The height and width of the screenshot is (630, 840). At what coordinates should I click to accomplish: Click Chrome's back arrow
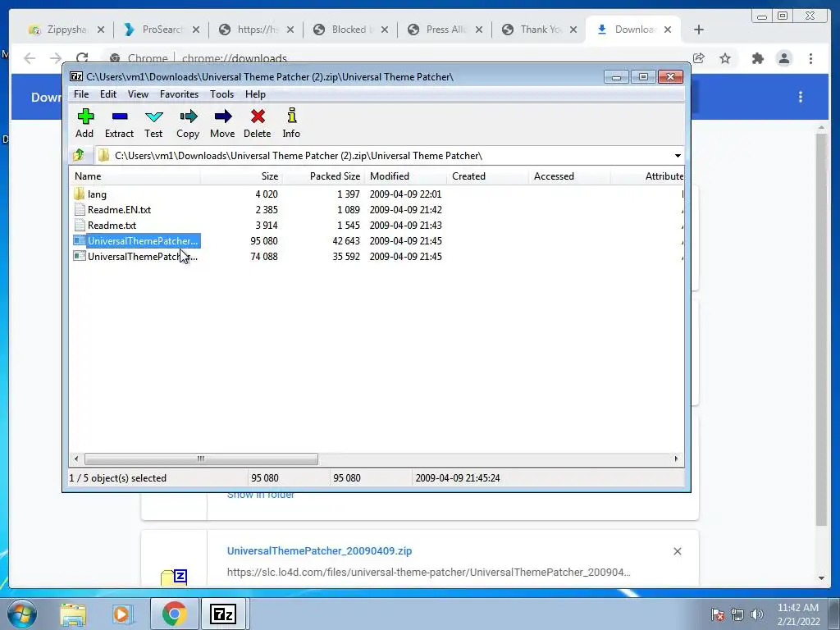(x=30, y=58)
